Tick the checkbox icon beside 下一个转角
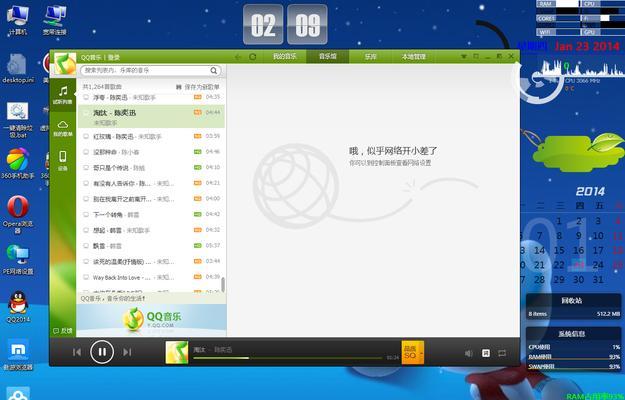The width and height of the screenshot is (625, 400). [x=86, y=214]
